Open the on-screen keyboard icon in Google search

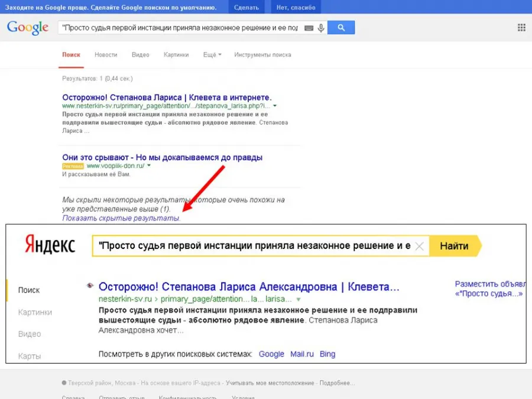(309, 28)
